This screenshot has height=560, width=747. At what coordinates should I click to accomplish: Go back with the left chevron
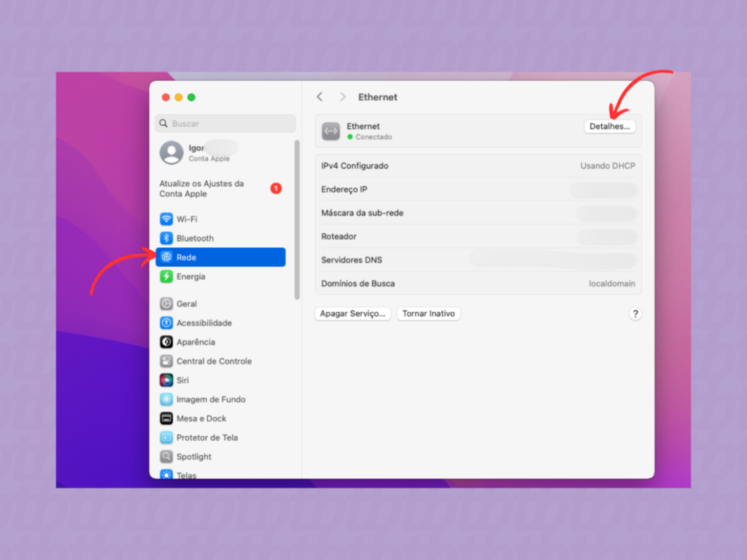tap(320, 97)
